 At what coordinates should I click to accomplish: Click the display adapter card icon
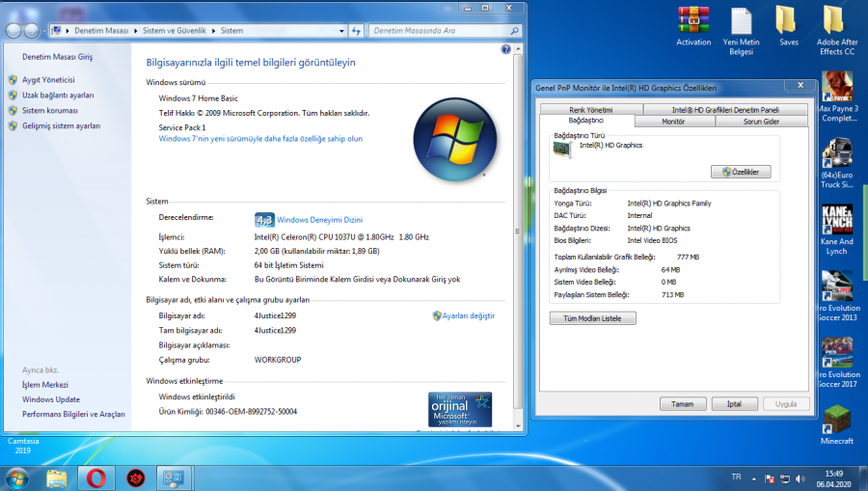pyautogui.click(x=562, y=150)
